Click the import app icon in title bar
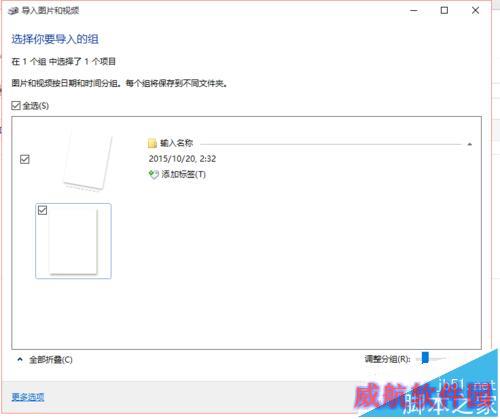 coord(13,11)
